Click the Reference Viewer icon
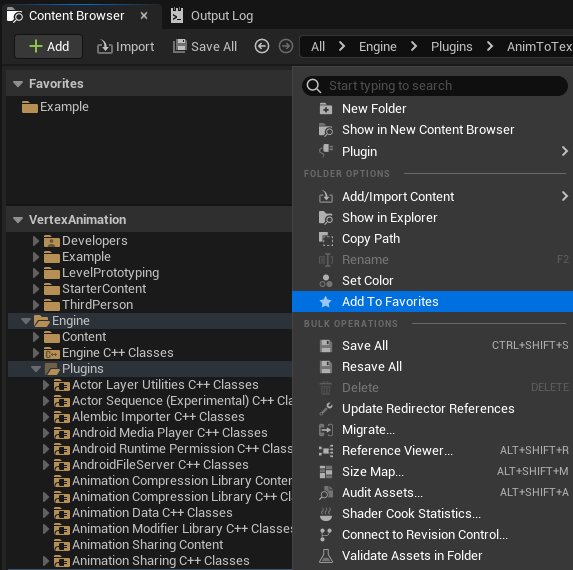This screenshot has width=573, height=570. pyautogui.click(x=326, y=451)
